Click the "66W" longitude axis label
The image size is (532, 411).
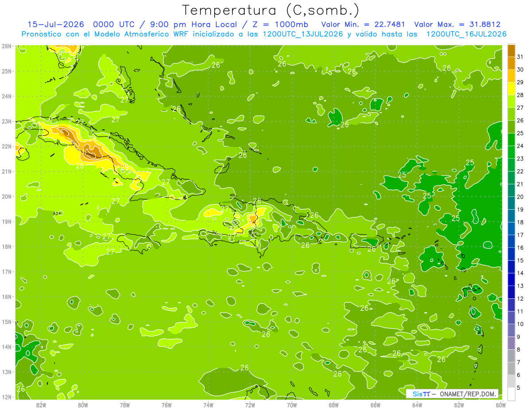point(375,405)
